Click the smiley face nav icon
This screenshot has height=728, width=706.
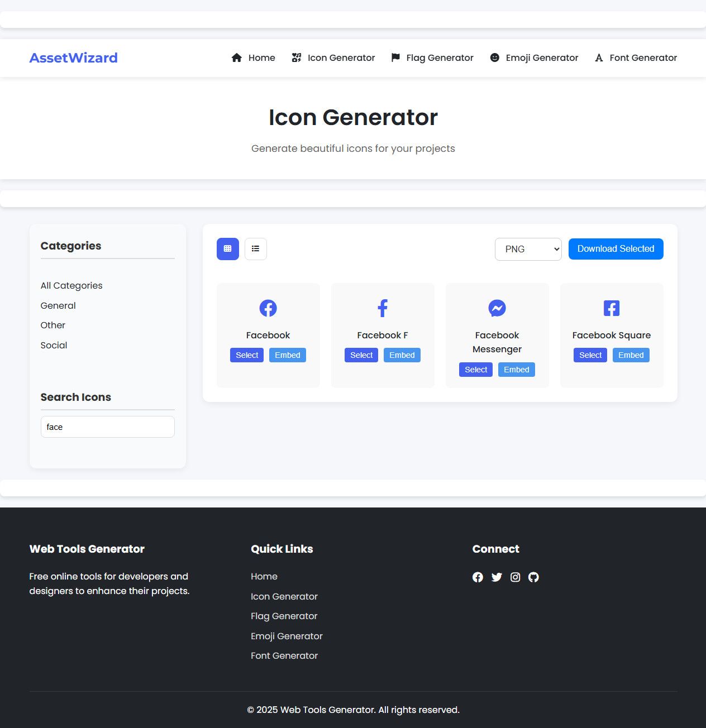(495, 58)
